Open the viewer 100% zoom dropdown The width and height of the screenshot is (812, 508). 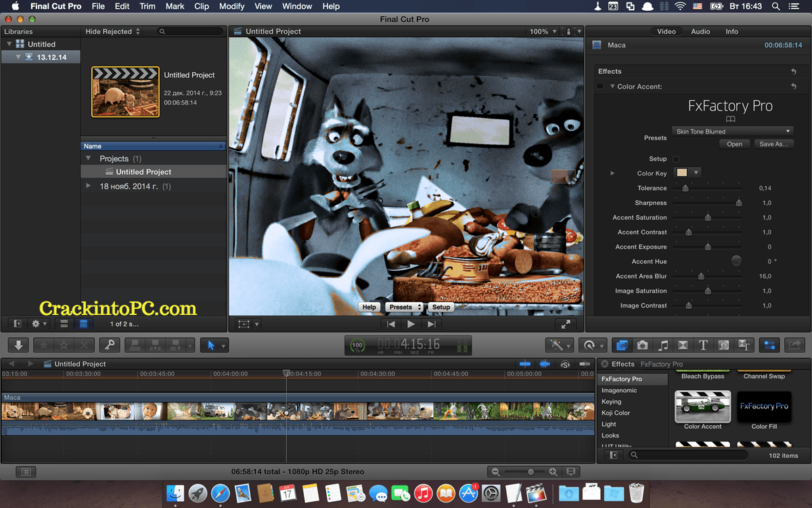[x=543, y=31]
